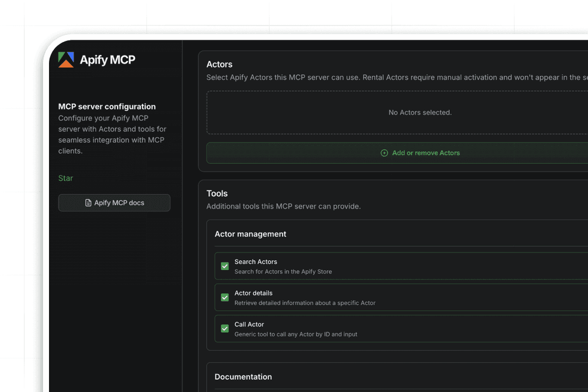This screenshot has width=588, height=392.
Task: Click the No Actors selected placeholder area
Action: pyautogui.click(x=420, y=112)
